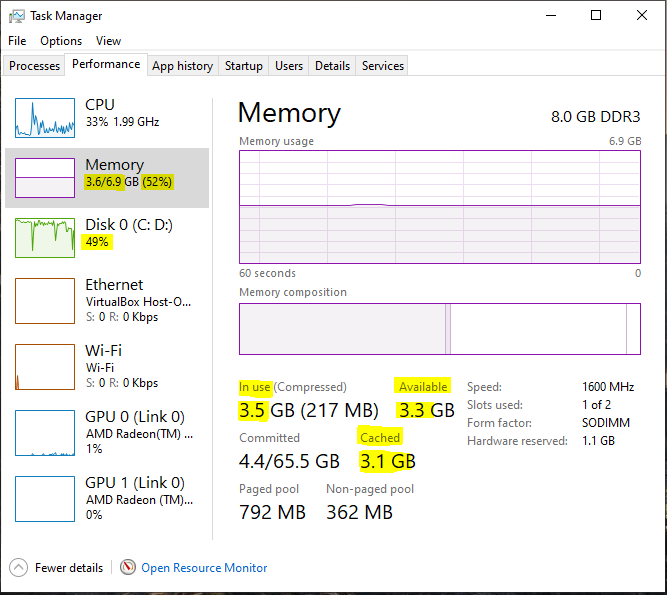Open Resource Monitor link
This screenshot has height=595, width=667.
[204, 568]
